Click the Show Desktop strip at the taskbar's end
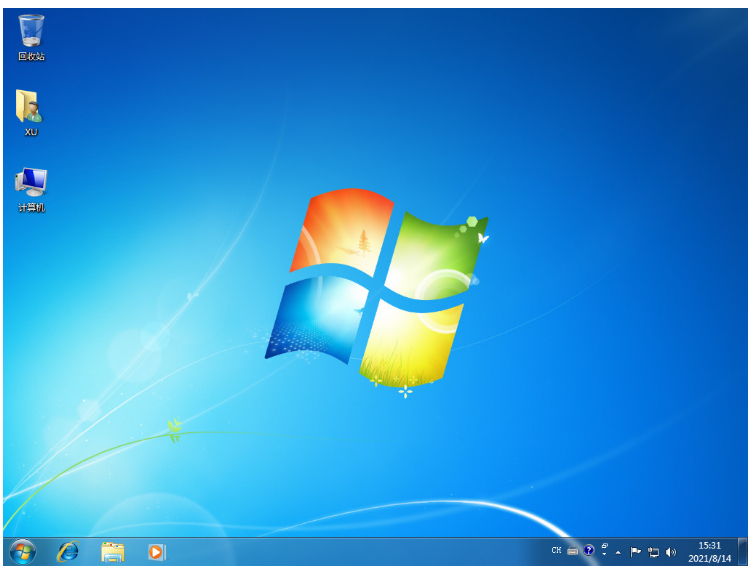Viewport: 756px width, 570px height. point(743,551)
